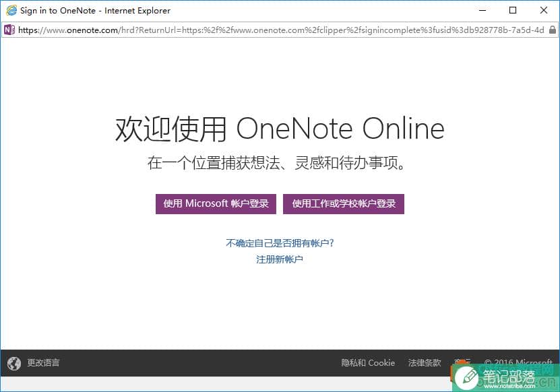Minimize the Internet Explorer window
This screenshot has width=560, height=392.
(483, 10)
